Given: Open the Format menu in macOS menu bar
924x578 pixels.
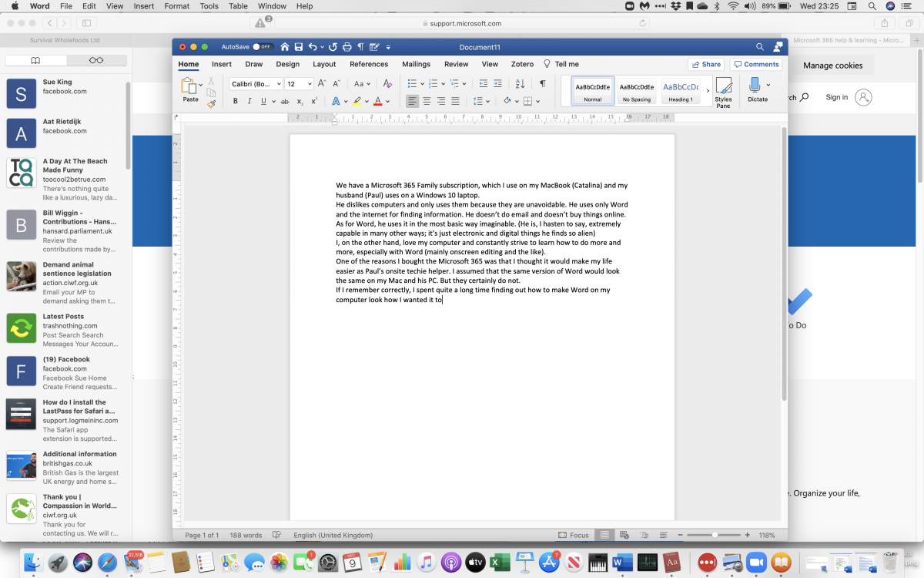Looking at the screenshot, I should (x=176, y=5).
